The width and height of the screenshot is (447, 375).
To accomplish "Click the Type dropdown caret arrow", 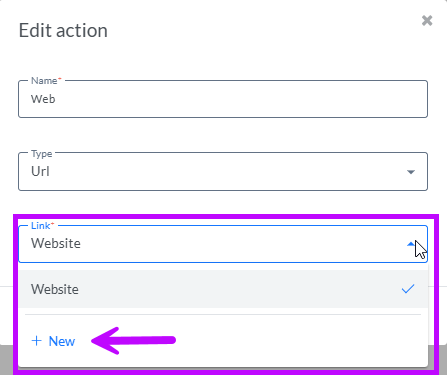I will [x=411, y=172].
